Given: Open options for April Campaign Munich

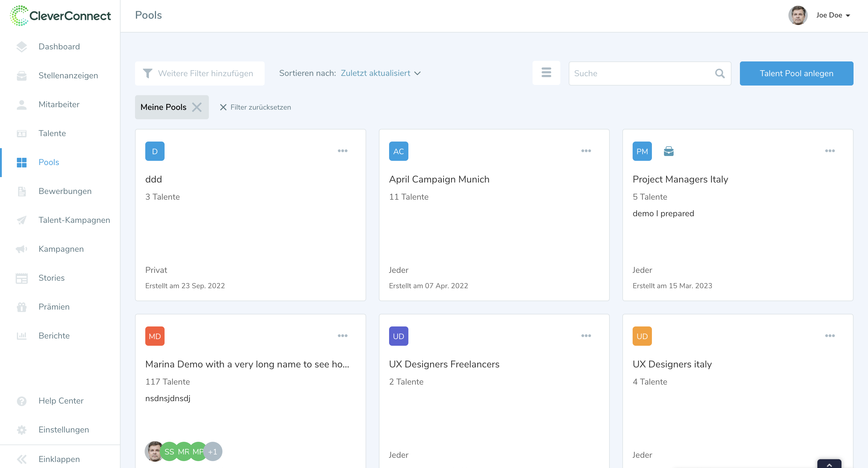Looking at the screenshot, I should point(586,151).
